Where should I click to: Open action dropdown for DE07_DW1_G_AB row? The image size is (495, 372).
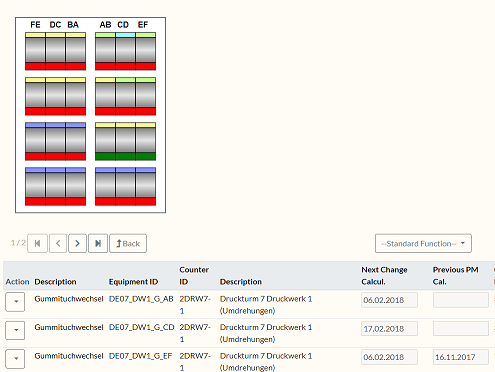[15, 302]
